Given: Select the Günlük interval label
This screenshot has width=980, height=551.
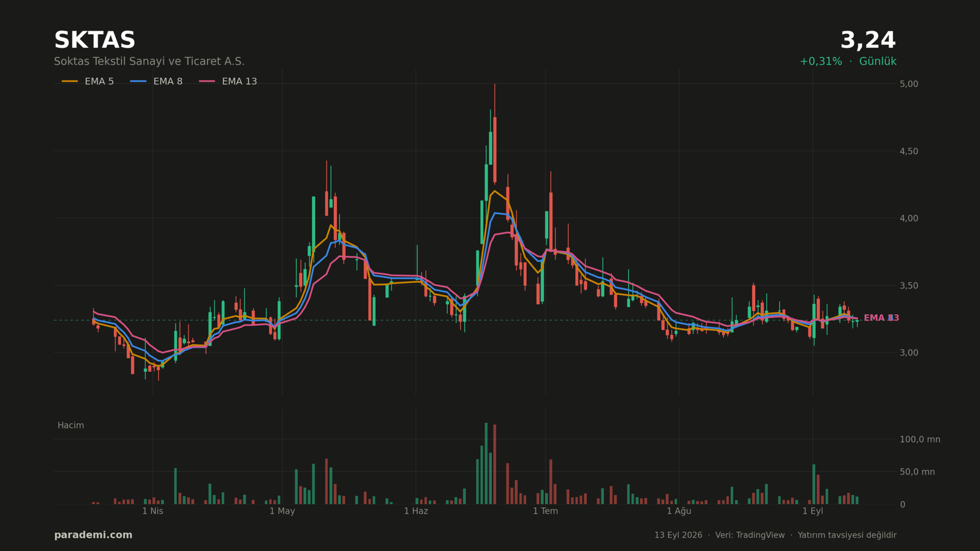Looking at the screenshot, I should [x=878, y=62].
